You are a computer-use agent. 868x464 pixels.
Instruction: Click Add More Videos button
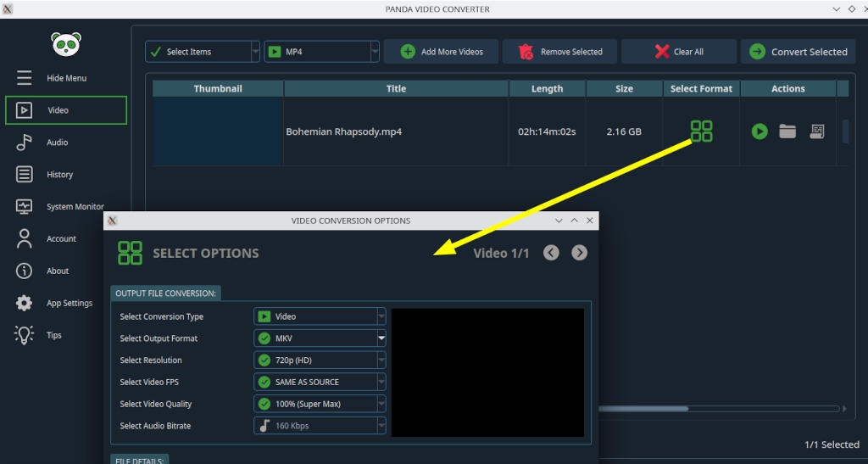coord(441,52)
